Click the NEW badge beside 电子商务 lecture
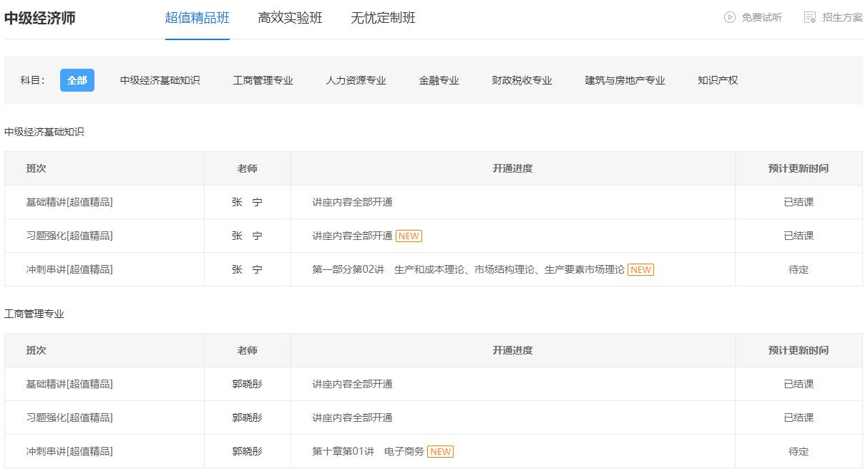 point(442,451)
